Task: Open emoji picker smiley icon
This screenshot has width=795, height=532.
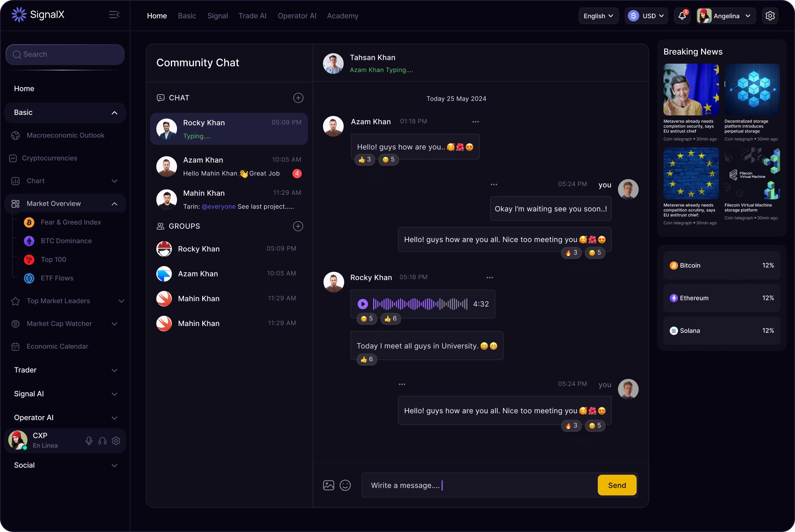Action: (345, 485)
